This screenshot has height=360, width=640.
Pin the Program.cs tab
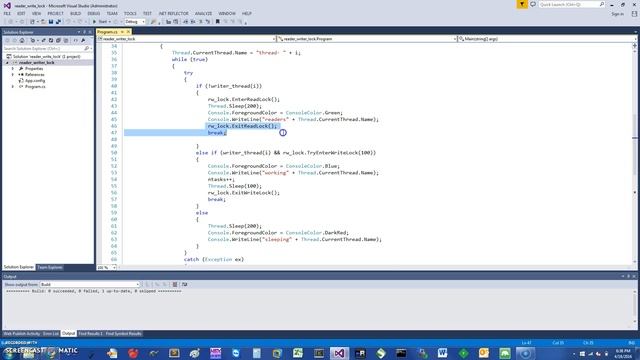[122, 32]
